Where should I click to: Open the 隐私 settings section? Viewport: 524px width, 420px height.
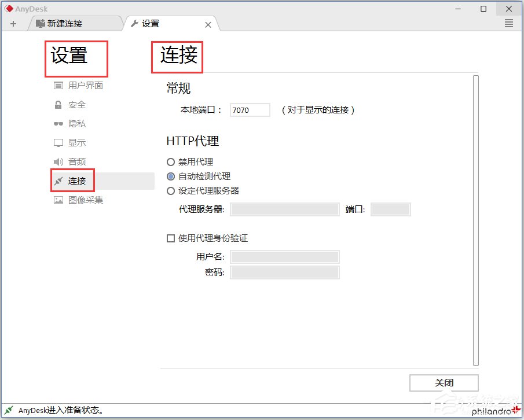(75, 123)
